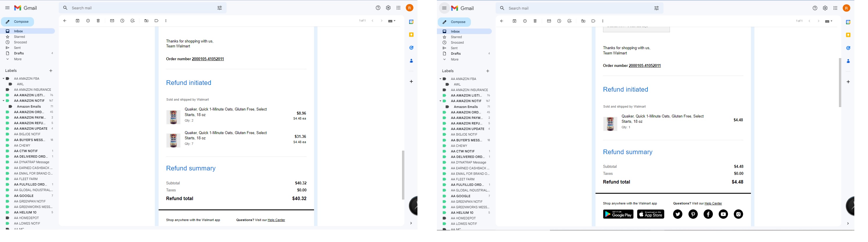Click Compose in left Gmail window
This screenshot has width=868, height=242.
tap(17, 22)
